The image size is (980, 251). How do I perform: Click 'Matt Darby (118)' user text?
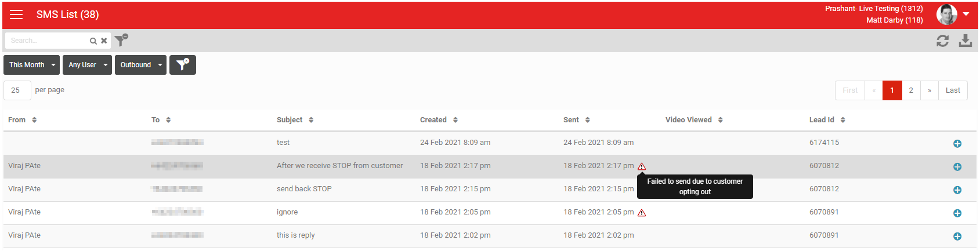tap(895, 20)
